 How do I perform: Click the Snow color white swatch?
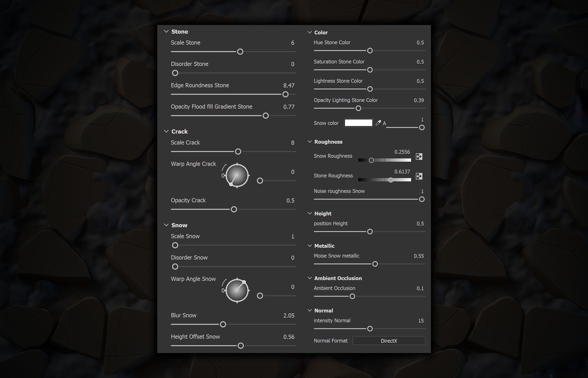pos(358,123)
